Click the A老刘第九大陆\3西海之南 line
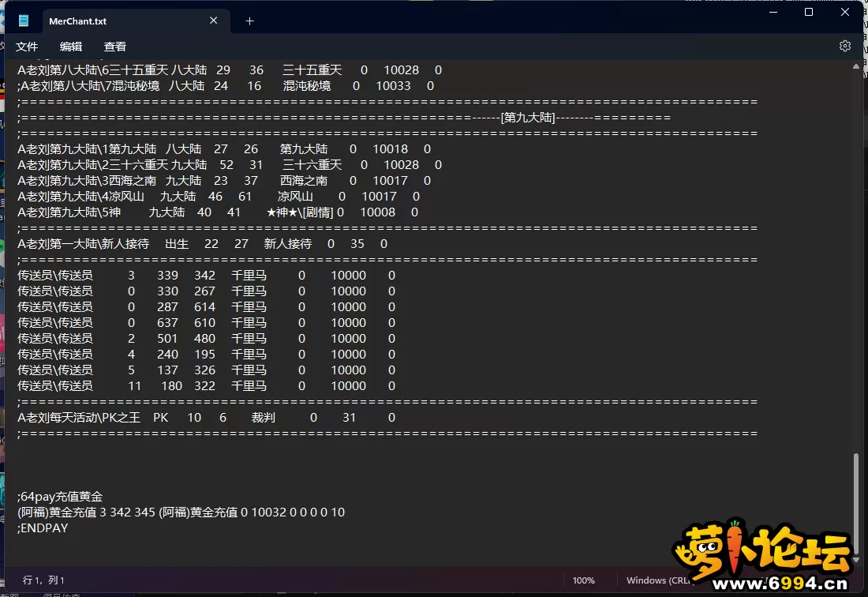Screen dimensions: 868x597 pyautogui.click(x=224, y=181)
